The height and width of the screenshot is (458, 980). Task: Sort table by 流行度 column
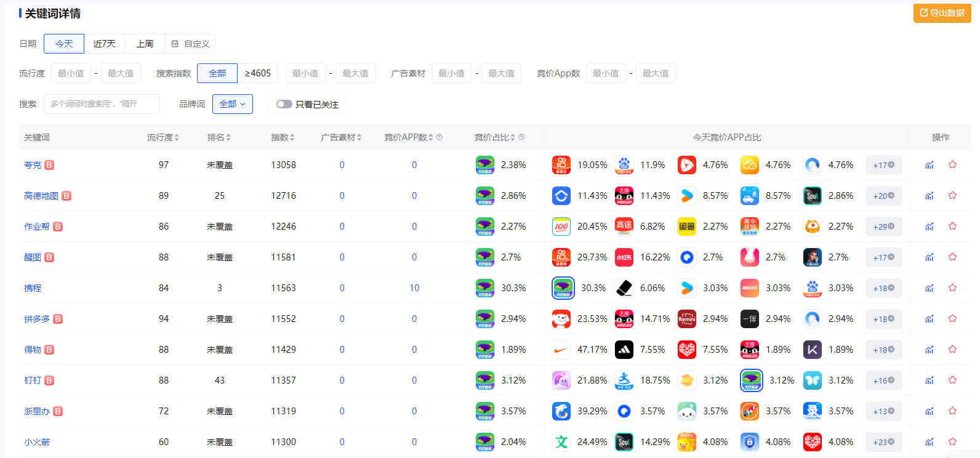(163, 137)
